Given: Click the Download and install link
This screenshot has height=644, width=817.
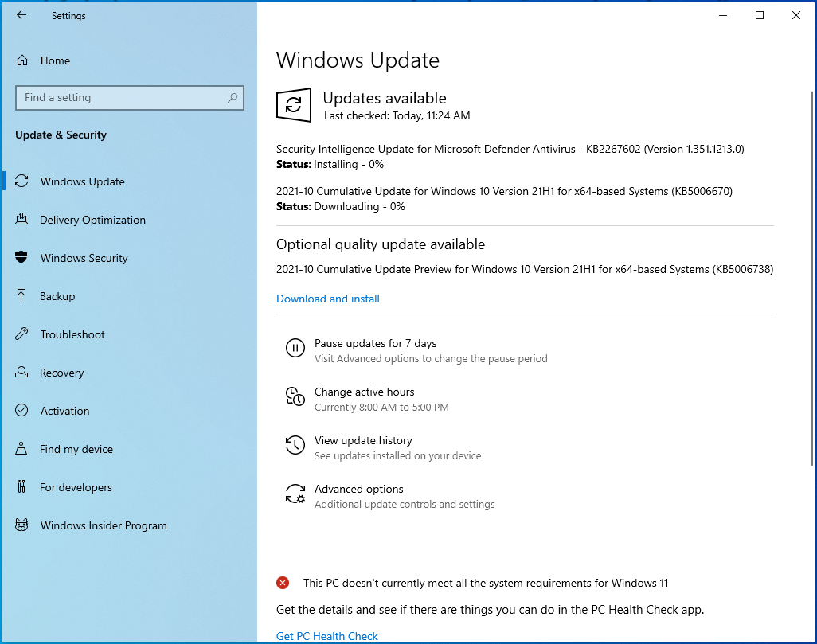Looking at the screenshot, I should 327,299.
